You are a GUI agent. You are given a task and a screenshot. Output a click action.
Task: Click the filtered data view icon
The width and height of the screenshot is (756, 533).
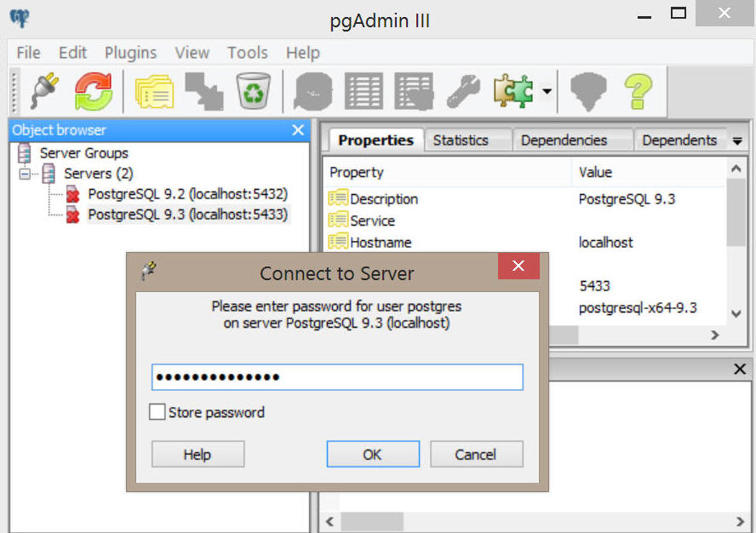point(414,91)
